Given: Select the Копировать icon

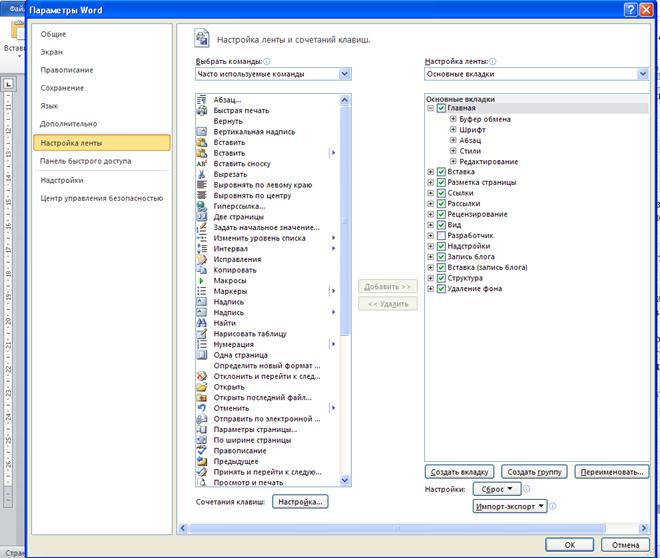Looking at the screenshot, I should click(x=202, y=270).
